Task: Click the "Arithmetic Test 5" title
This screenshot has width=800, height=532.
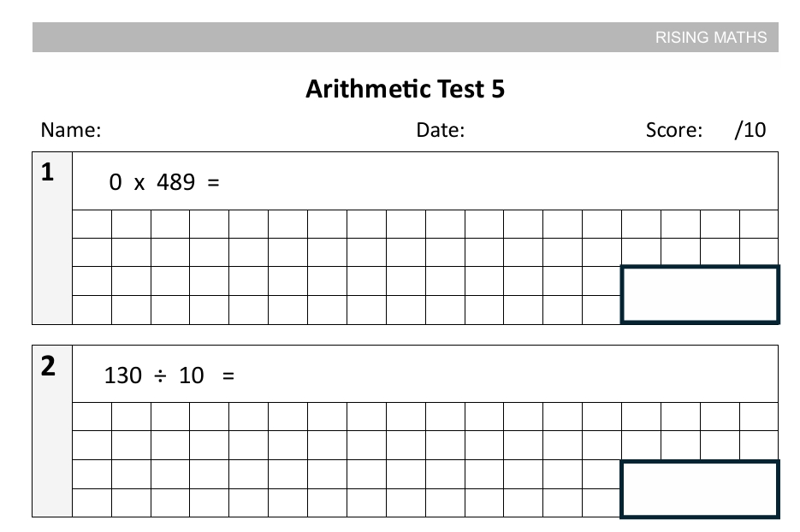Action: [405, 89]
